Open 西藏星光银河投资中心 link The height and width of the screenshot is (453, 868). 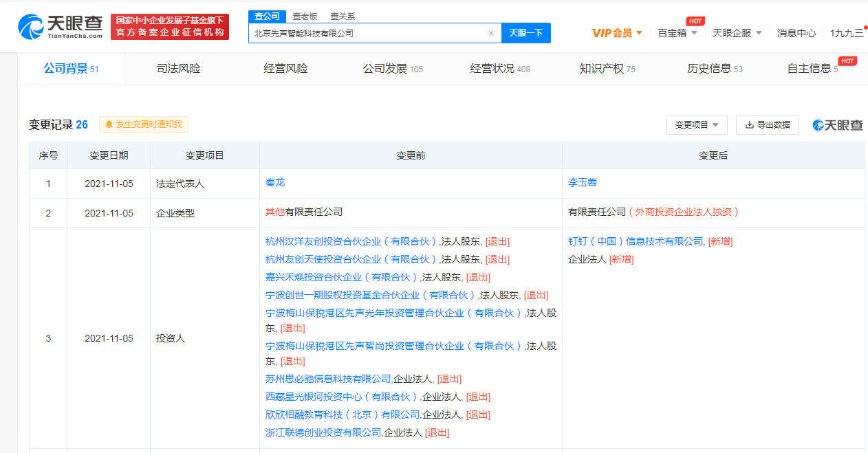(342, 397)
